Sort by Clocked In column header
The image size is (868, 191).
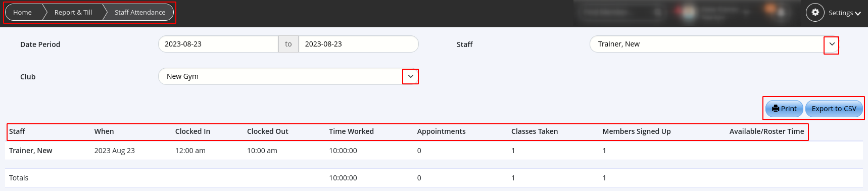click(x=192, y=131)
